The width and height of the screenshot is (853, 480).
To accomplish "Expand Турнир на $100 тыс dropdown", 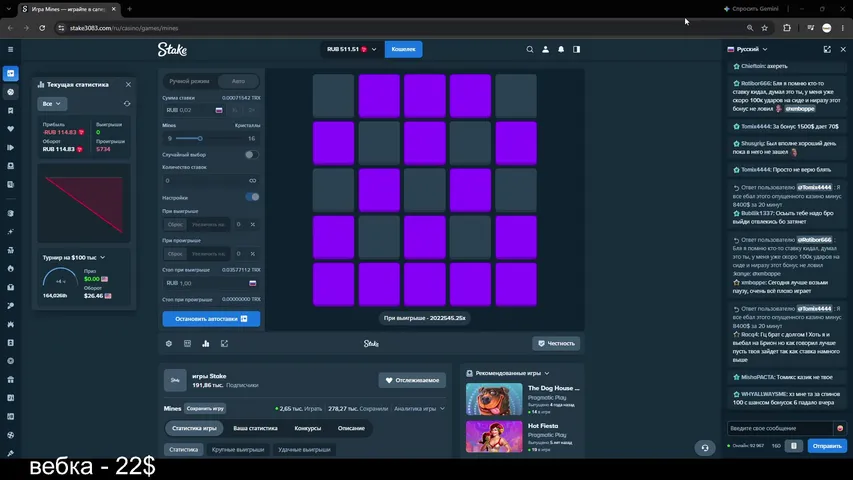I will coord(73,257).
